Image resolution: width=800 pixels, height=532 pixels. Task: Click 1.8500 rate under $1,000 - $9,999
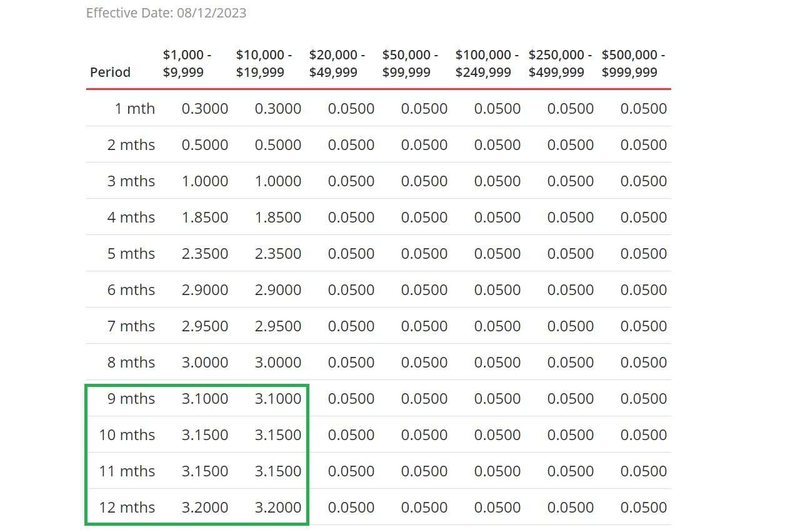pyautogui.click(x=205, y=217)
